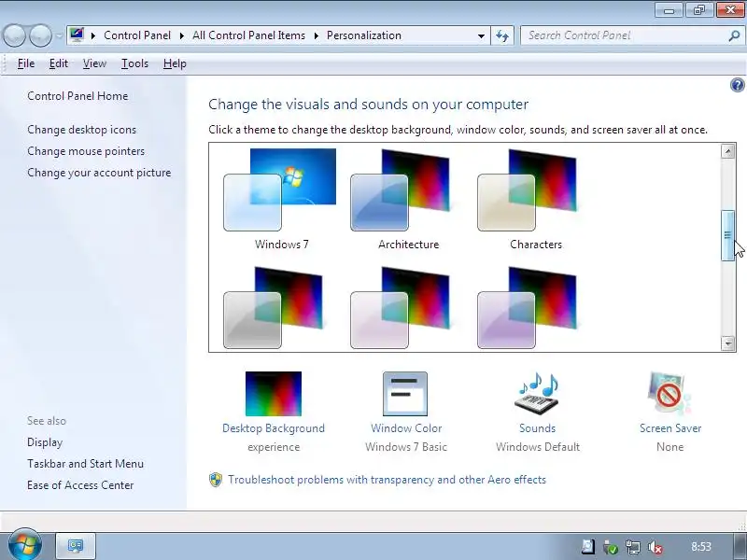The width and height of the screenshot is (747, 560).
Task: Click the theme list scroll down arrow
Action: [x=727, y=343]
